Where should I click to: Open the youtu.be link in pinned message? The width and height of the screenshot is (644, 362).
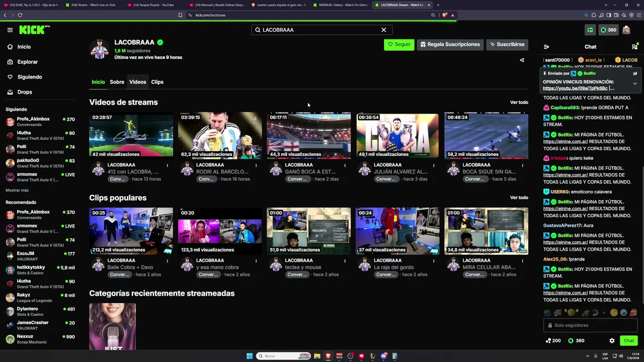(x=575, y=88)
